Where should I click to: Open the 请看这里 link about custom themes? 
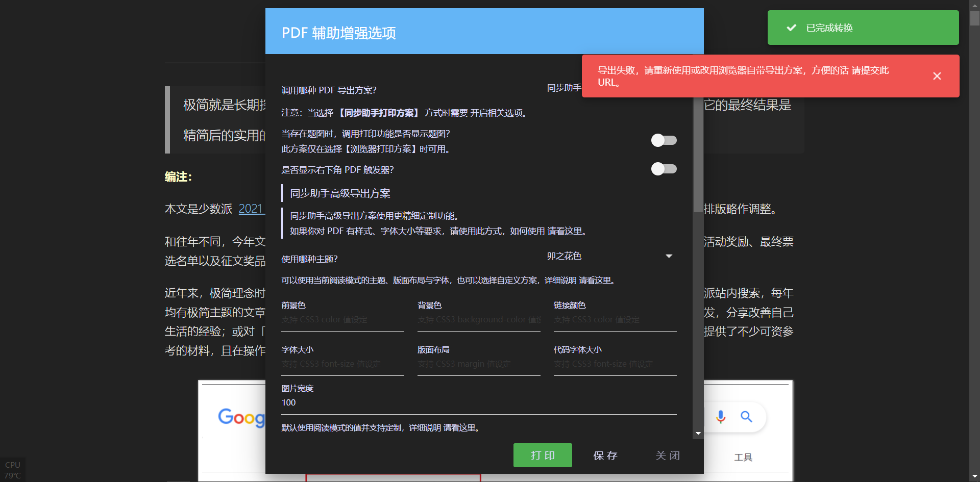point(595,280)
